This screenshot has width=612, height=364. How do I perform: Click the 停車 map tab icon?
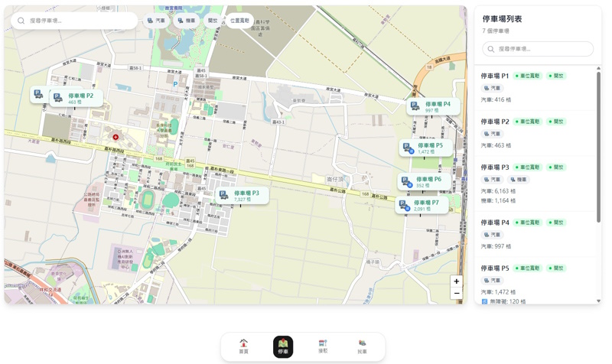[283, 346]
